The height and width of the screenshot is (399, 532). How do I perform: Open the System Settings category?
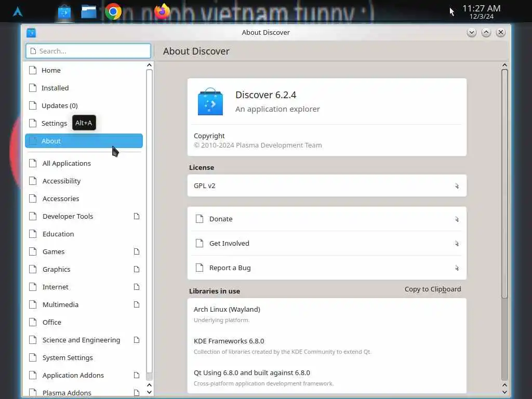84,357
